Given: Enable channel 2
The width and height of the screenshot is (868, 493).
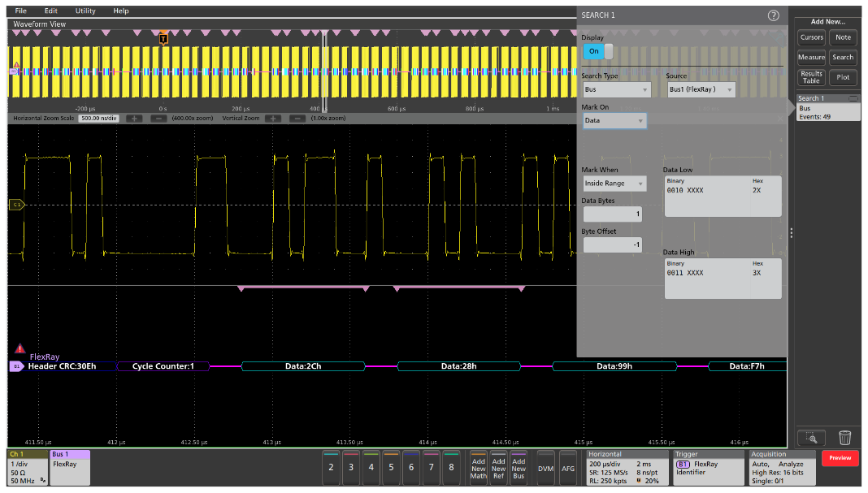Looking at the screenshot, I should pyautogui.click(x=330, y=468).
